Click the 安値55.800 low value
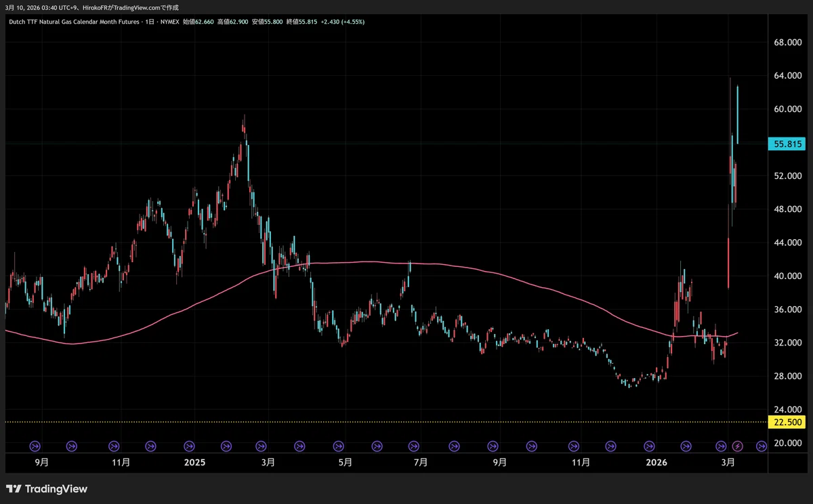The image size is (813, 504). click(x=267, y=22)
